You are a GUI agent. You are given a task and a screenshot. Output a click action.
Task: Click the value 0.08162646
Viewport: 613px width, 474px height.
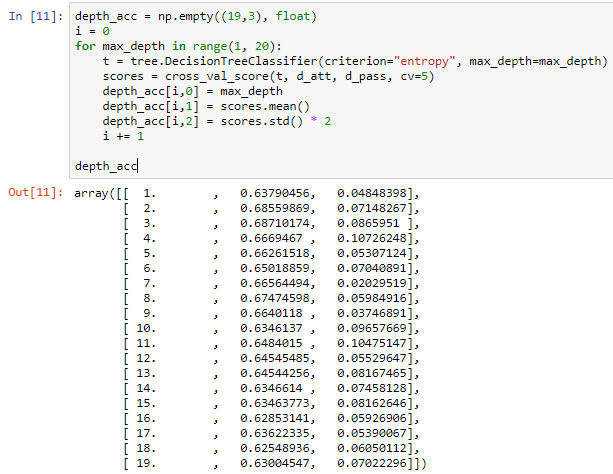coord(372,403)
